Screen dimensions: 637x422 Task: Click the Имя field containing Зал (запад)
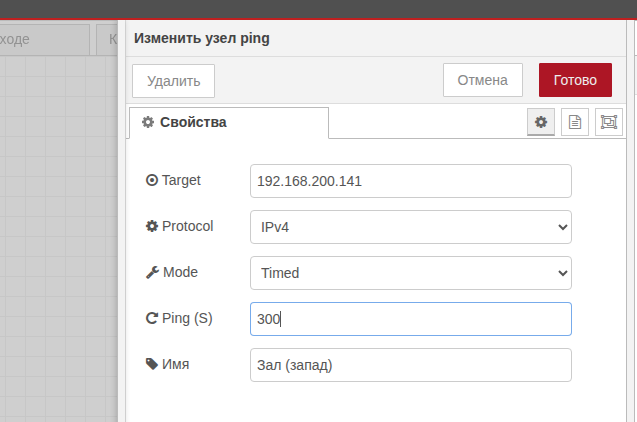pyautogui.click(x=410, y=365)
